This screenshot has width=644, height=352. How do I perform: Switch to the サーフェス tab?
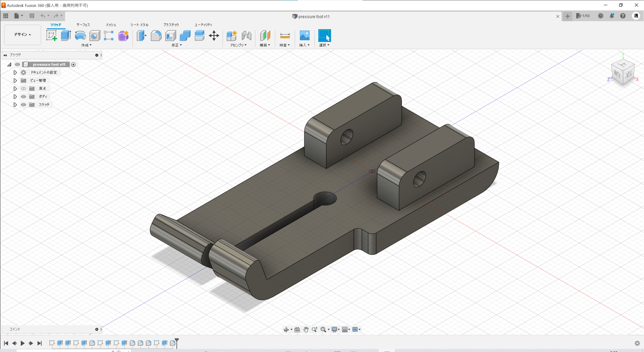click(83, 24)
